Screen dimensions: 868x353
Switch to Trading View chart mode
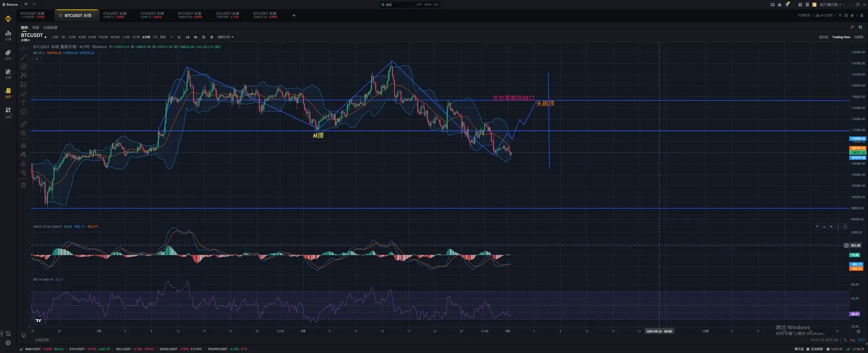tap(841, 37)
